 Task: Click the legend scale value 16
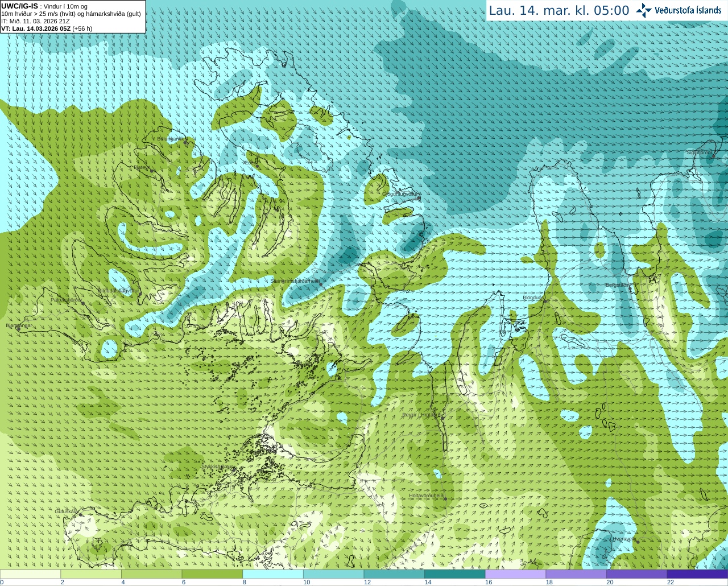point(489,582)
